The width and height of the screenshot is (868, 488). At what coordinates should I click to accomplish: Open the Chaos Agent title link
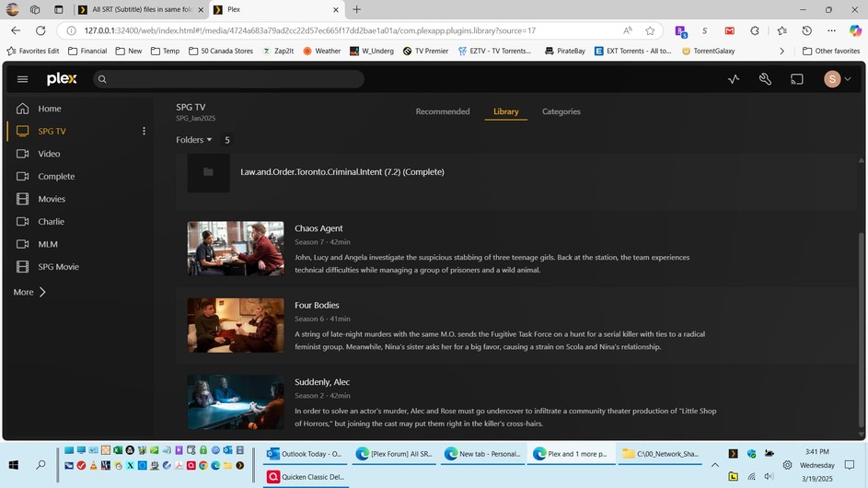click(318, 228)
